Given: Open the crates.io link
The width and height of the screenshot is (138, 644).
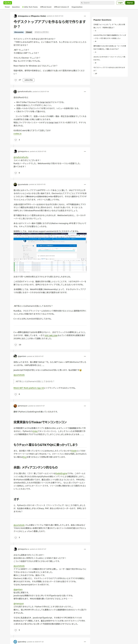Looking at the screenshot, I should coord(18,134).
